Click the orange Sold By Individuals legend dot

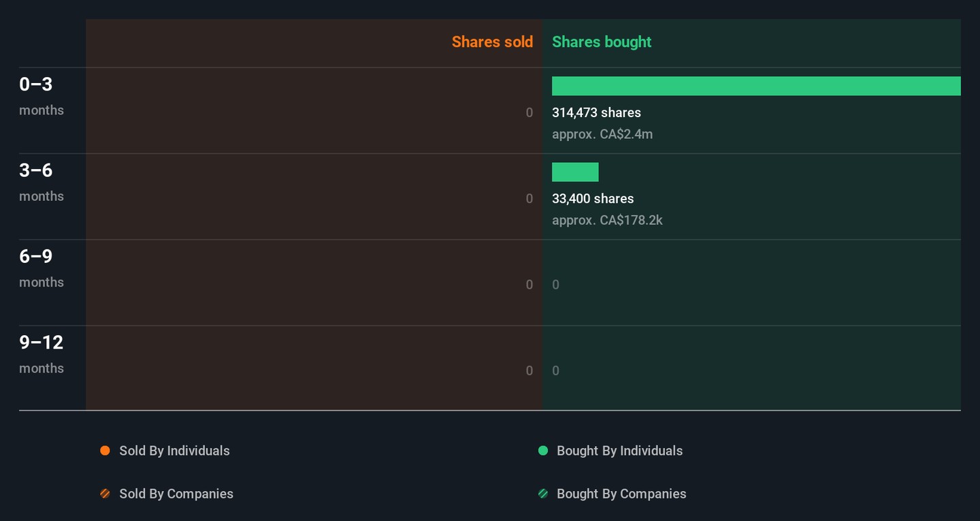point(105,451)
